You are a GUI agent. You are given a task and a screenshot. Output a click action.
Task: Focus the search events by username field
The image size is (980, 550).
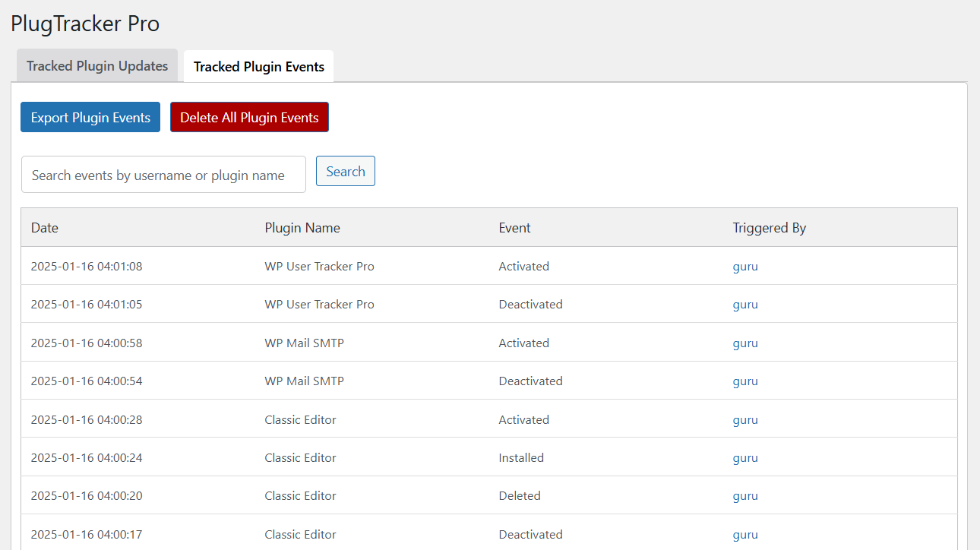pos(163,175)
